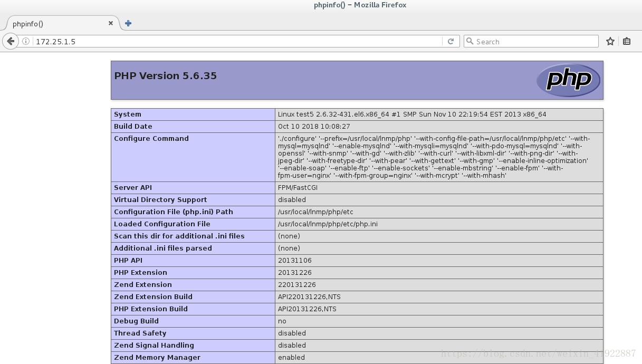Select Thread Safety's disabled value
Viewport: 642px width, 364px height.
click(292, 333)
